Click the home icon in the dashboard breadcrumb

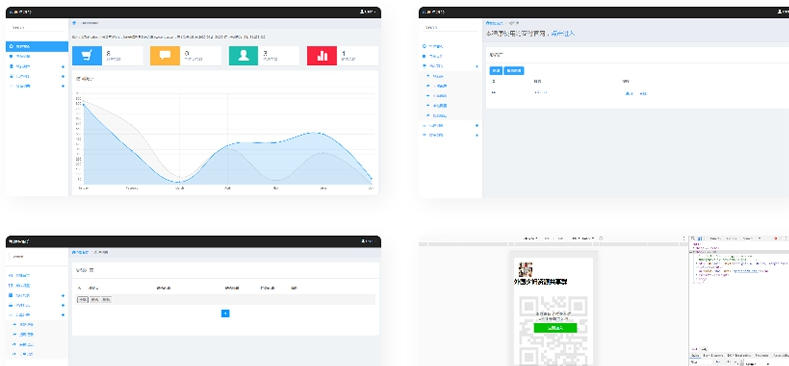click(x=74, y=23)
